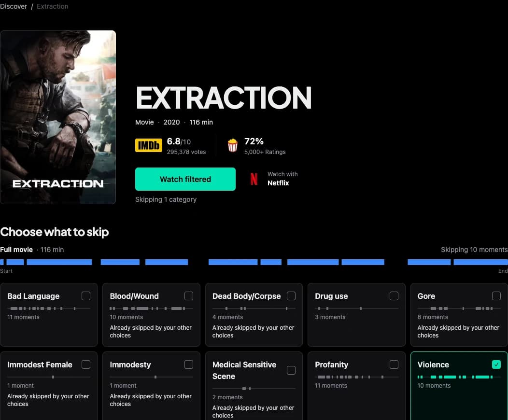
Task: Click the EXTRACTION movie title heading
Action: point(224,98)
